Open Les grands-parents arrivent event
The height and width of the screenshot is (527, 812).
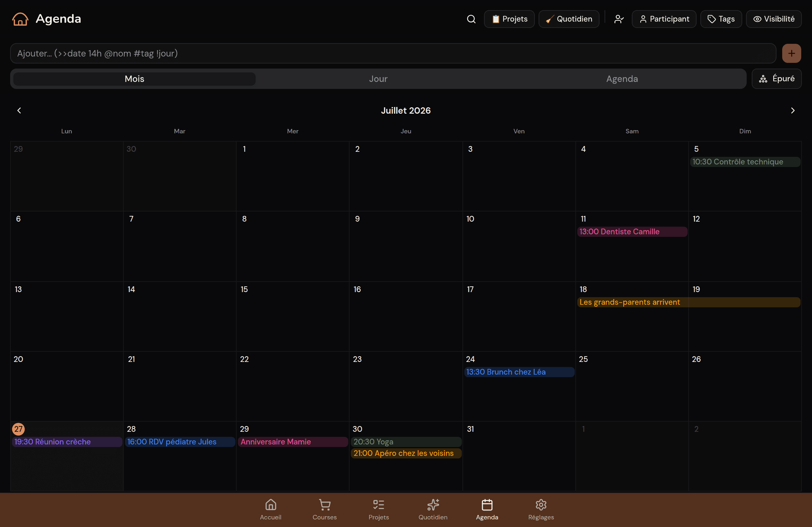pyautogui.click(x=689, y=302)
